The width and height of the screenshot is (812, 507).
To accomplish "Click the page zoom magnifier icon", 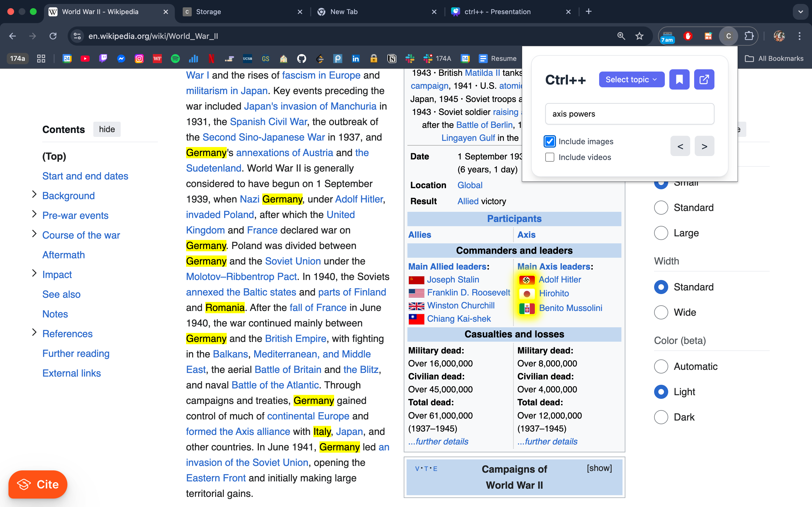I will pos(621,36).
